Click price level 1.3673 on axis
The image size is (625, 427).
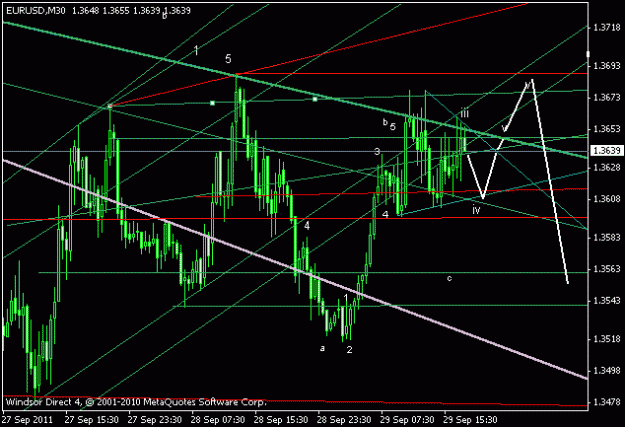(607, 97)
